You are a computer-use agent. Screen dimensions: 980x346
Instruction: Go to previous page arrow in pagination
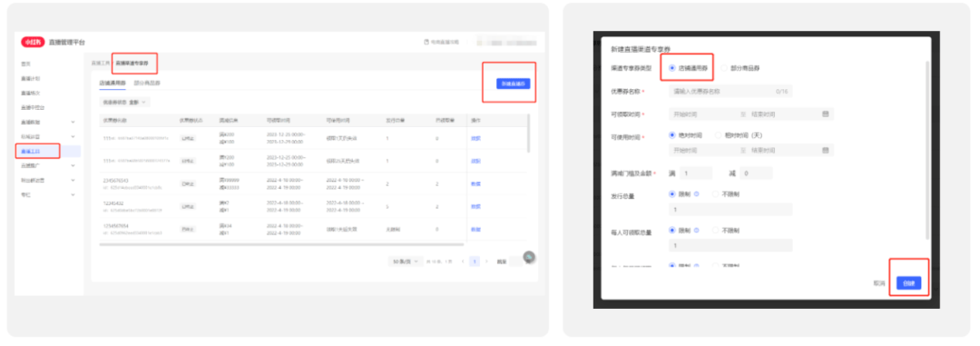(x=463, y=261)
